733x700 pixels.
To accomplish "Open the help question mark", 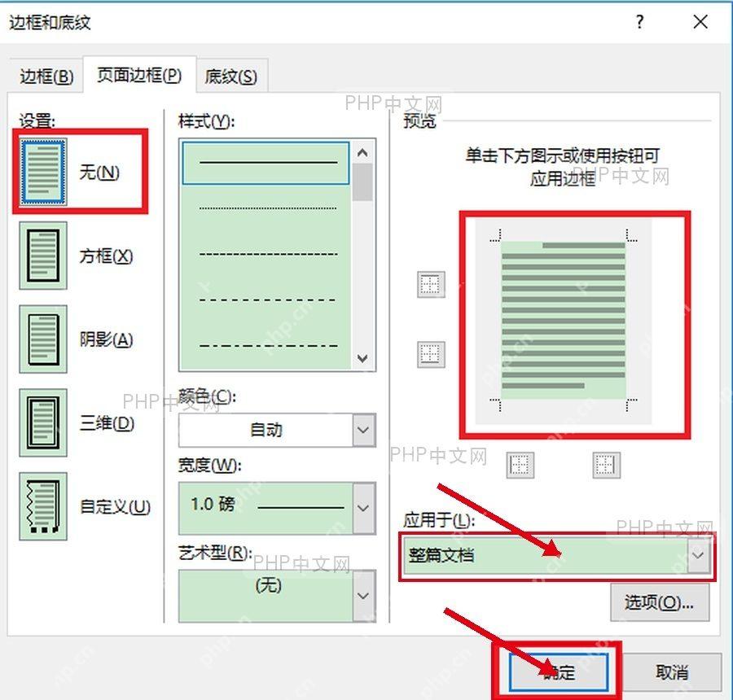I will pos(640,21).
